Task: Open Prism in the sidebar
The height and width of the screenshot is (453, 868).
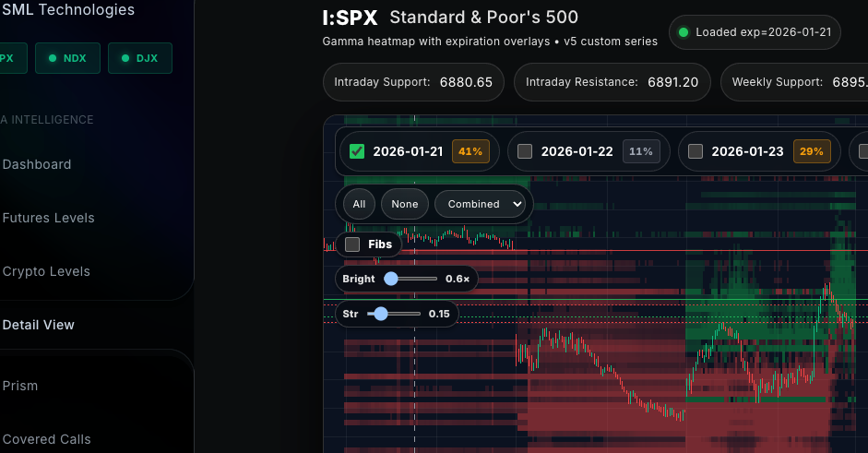Action: pos(20,386)
